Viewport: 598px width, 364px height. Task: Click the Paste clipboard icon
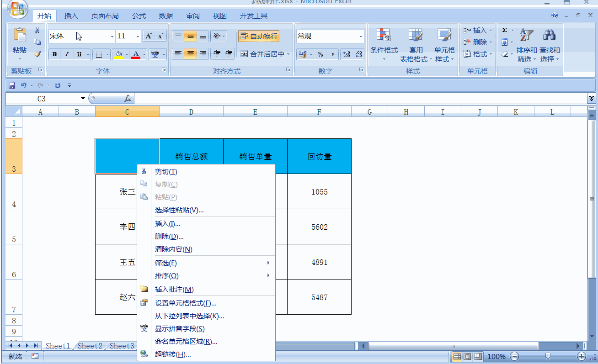20,35
